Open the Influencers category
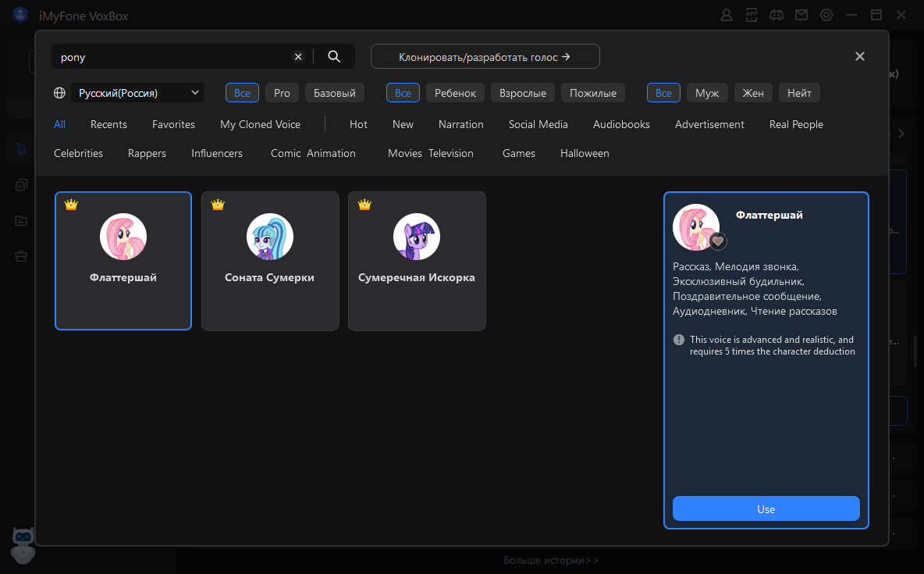The image size is (924, 574). 217,153
